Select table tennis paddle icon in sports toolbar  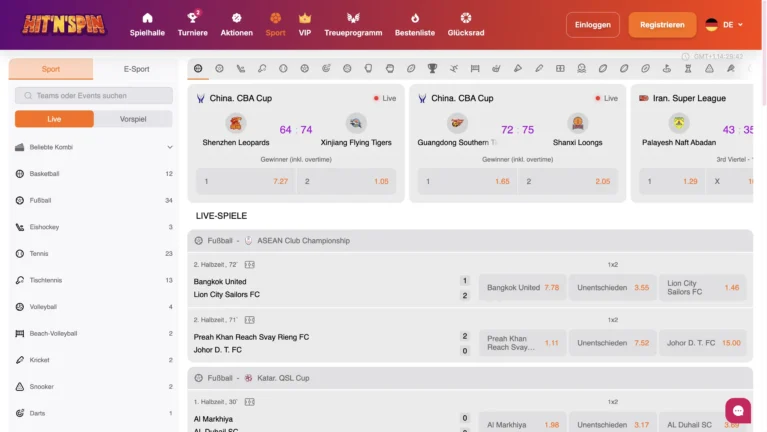[262, 68]
